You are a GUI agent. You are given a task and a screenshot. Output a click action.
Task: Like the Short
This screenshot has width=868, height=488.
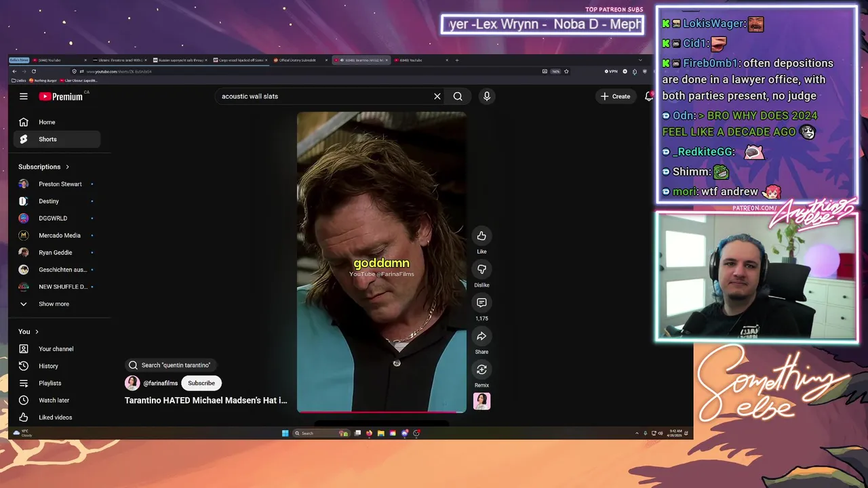tap(481, 236)
